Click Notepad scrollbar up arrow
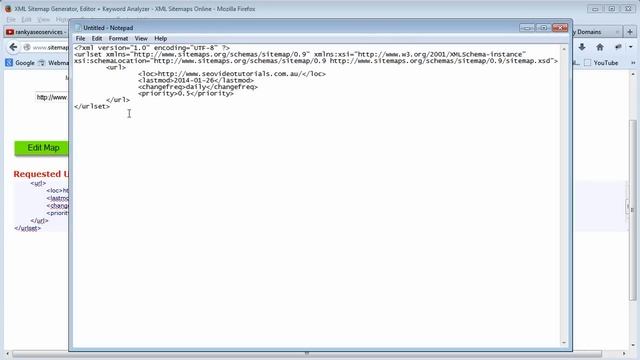 [x=564, y=49]
